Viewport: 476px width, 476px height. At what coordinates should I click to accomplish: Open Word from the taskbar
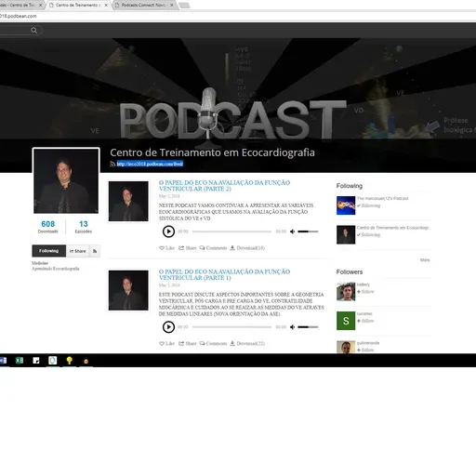(3, 361)
